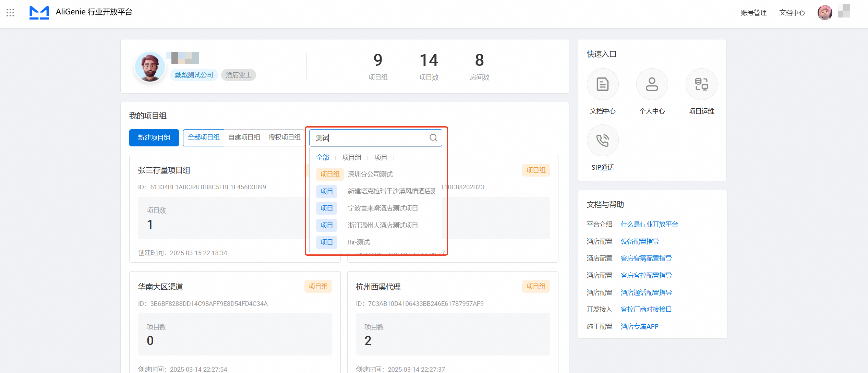Click the 戴戴测试公司 company tag
The image size is (868, 373).
pyautogui.click(x=194, y=75)
